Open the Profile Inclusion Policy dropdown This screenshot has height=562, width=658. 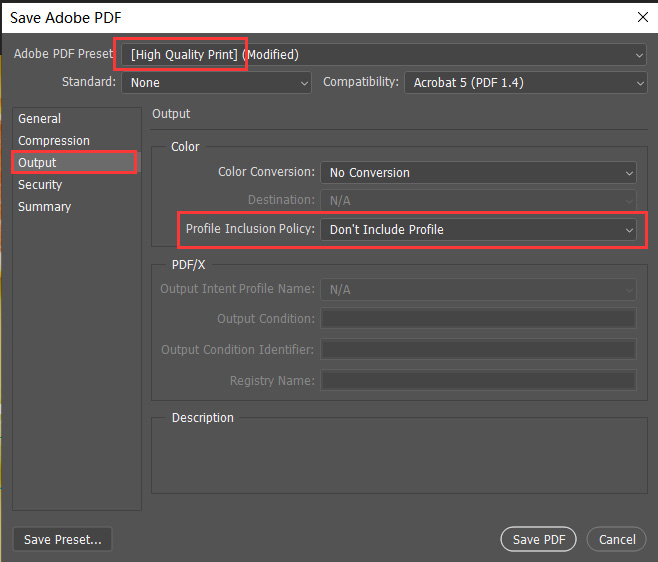(478, 230)
